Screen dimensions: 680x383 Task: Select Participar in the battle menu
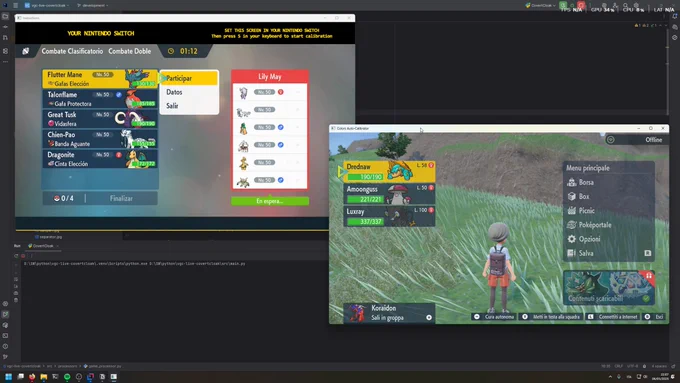pos(189,78)
